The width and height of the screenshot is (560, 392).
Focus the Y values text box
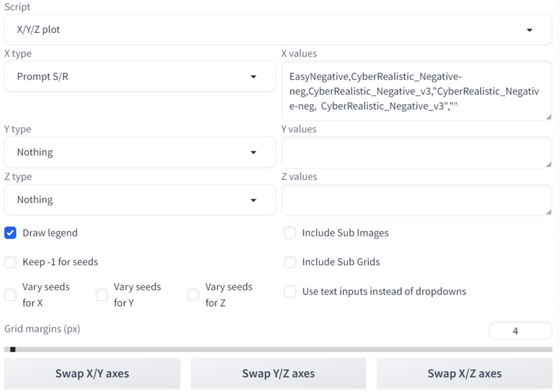[x=416, y=152]
